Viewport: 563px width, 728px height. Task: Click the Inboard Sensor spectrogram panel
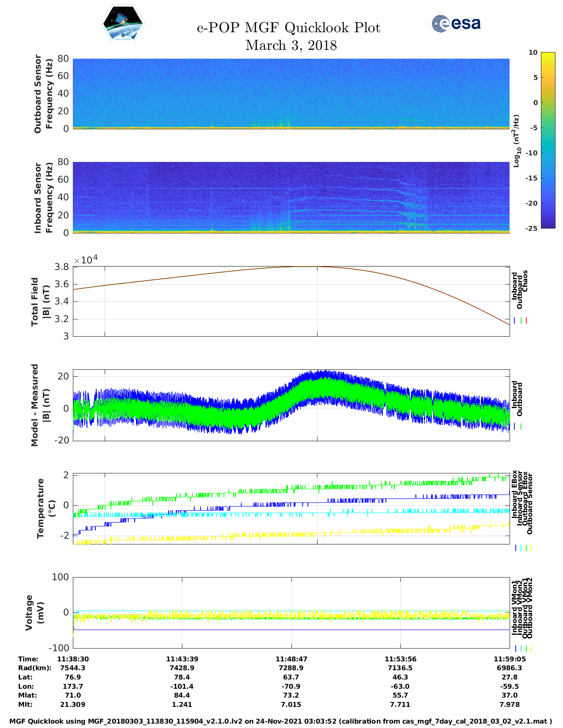291,197
